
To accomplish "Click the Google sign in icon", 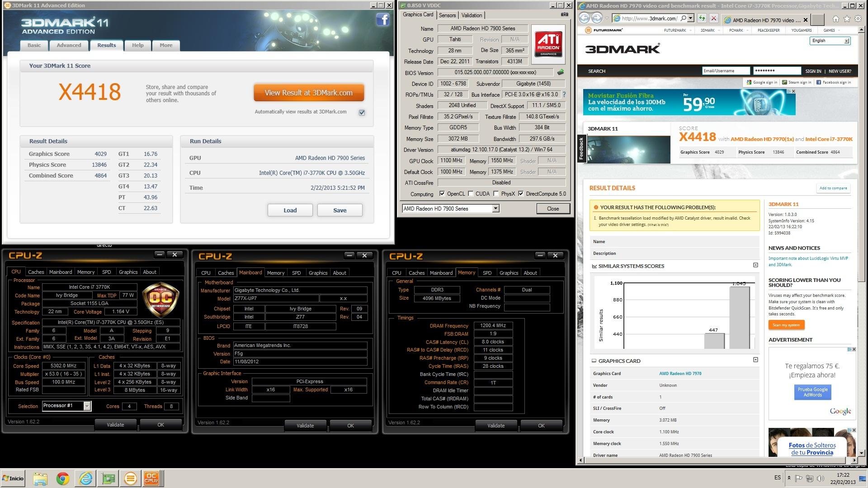I will pos(749,82).
